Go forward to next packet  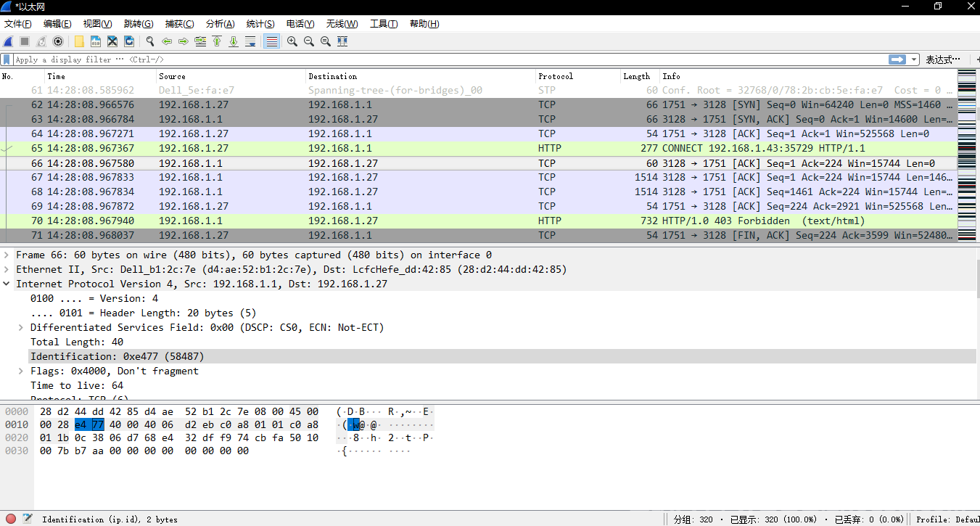tap(184, 41)
